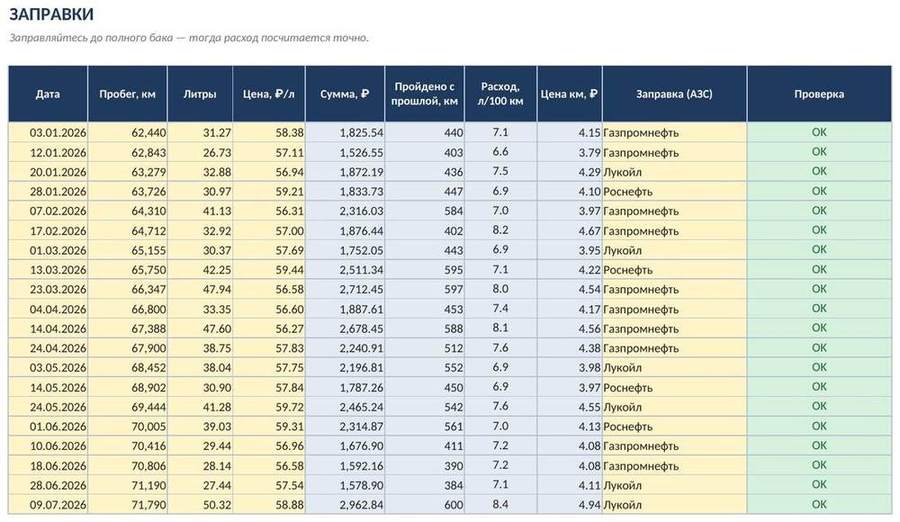Select sum cell 1,825.54
Viewport: 900px width, 522px height.
[345, 133]
